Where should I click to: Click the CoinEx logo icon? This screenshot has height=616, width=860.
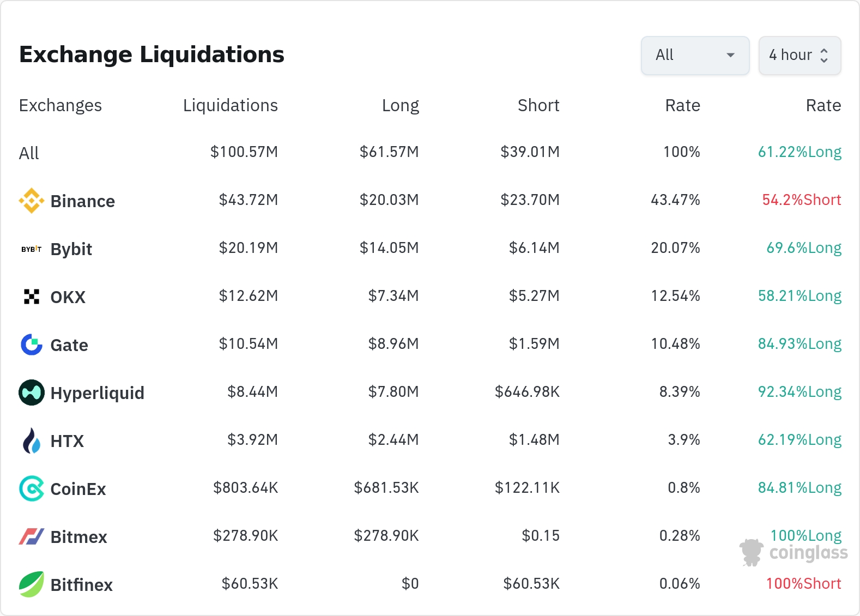point(32,488)
